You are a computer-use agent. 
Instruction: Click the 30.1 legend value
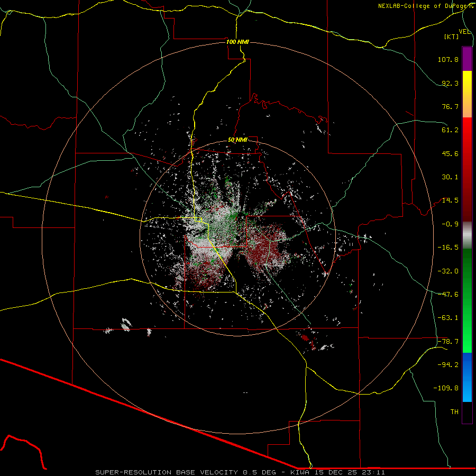click(x=450, y=177)
